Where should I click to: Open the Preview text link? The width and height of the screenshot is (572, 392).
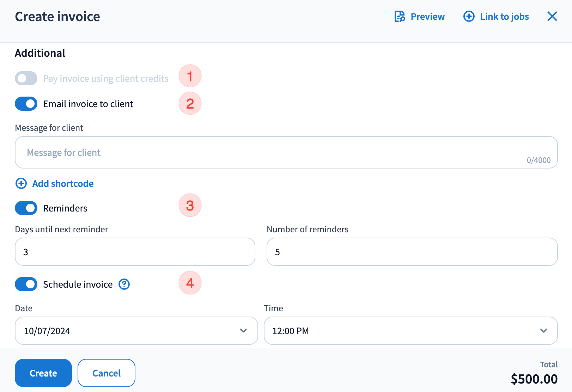click(427, 17)
